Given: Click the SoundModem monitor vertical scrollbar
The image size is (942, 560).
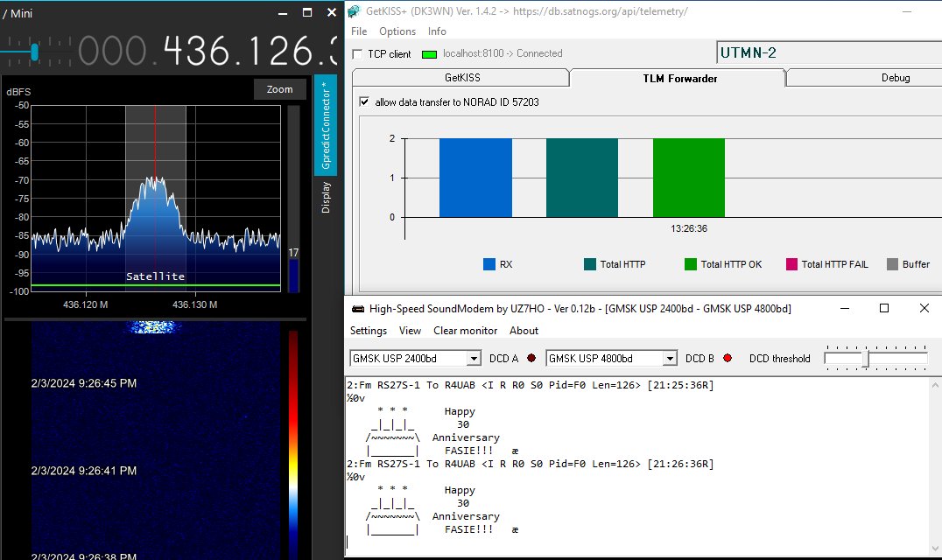Looking at the screenshot, I should click(x=935, y=465).
